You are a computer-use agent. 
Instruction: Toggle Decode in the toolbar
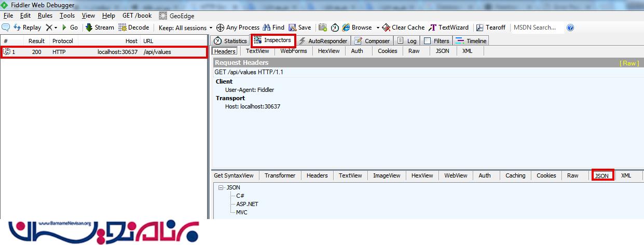tap(134, 28)
